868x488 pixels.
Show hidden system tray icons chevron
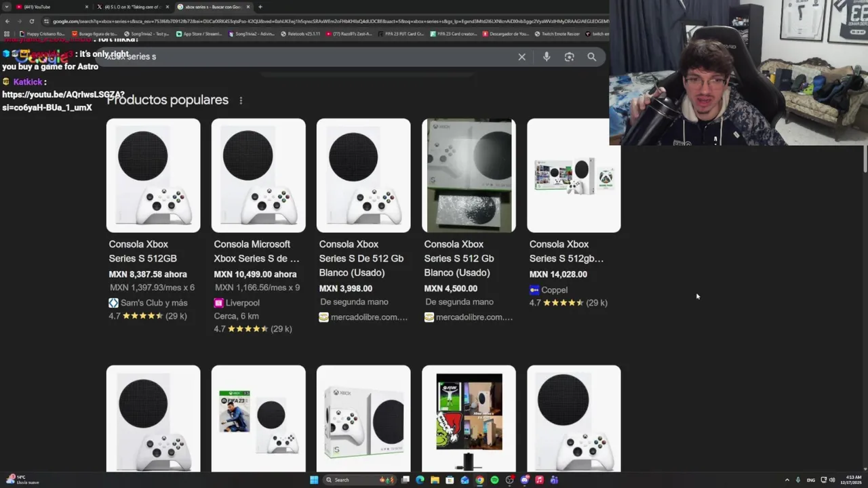(x=787, y=480)
